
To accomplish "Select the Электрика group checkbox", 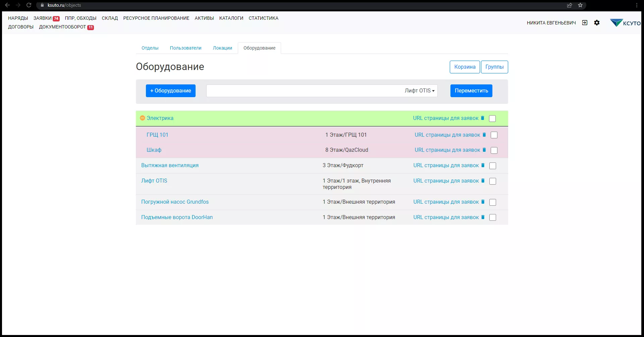I will [x=492, y=119].
